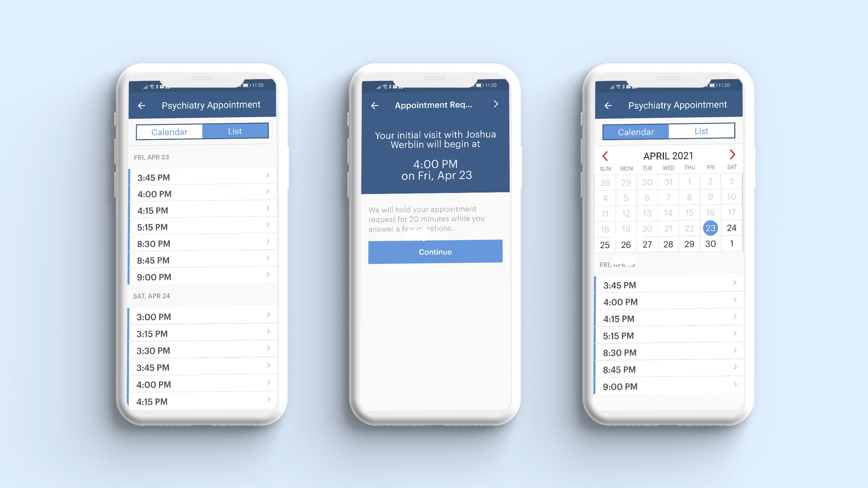868x488 pixels.
Task: Select April 24 on the calendar grid
Action: 732,228
